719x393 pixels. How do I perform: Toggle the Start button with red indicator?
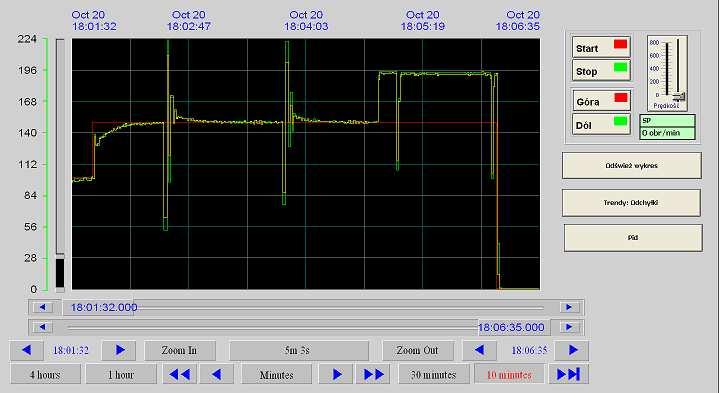tap(601, 47)
